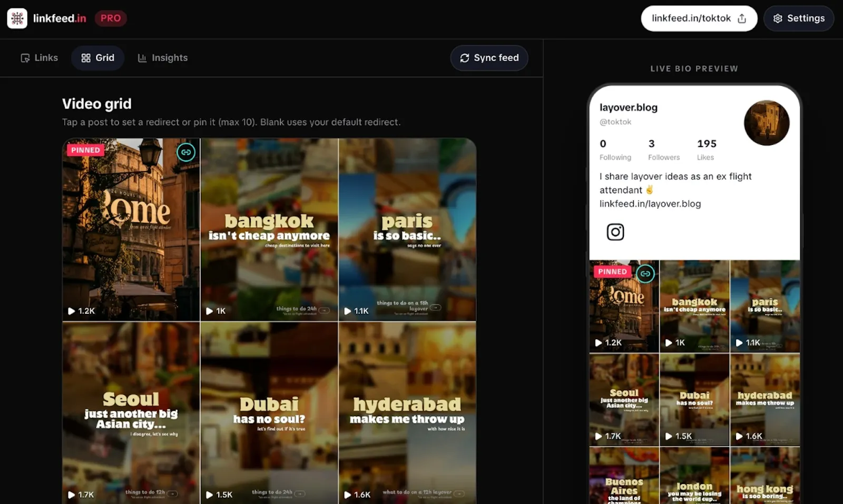The image size is (843, 504).
Task: Open the Dubai has no soul video
Action: point(269,413)
